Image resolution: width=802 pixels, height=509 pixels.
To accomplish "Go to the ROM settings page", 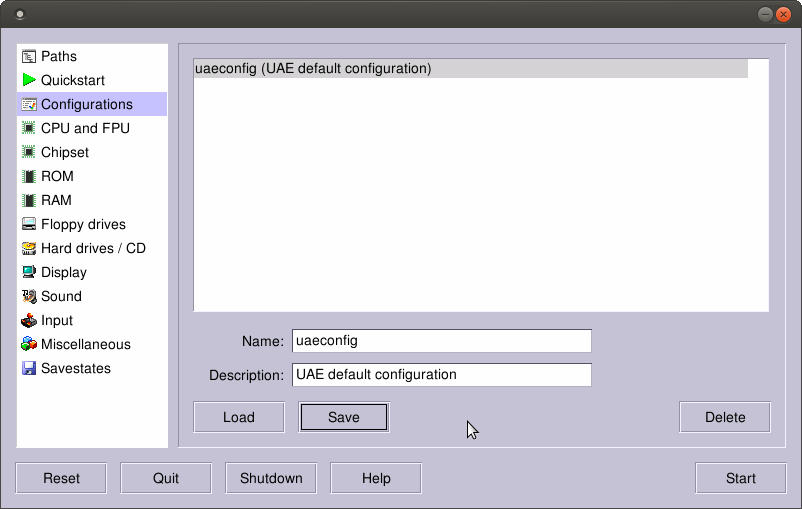I will [57, 177].
